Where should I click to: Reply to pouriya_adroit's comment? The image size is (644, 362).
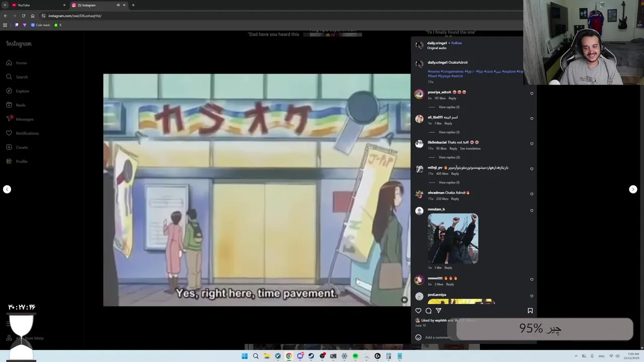[452, 99]
